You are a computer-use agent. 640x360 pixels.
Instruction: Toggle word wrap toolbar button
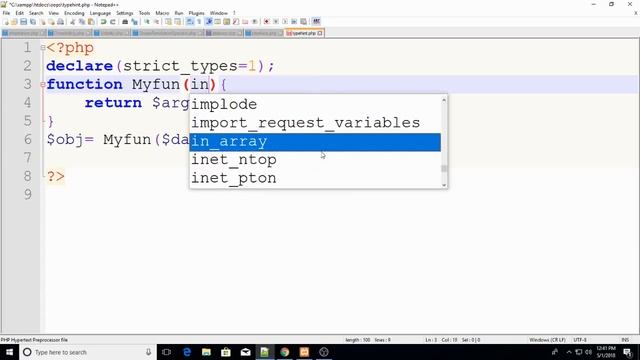click(189, 21)
